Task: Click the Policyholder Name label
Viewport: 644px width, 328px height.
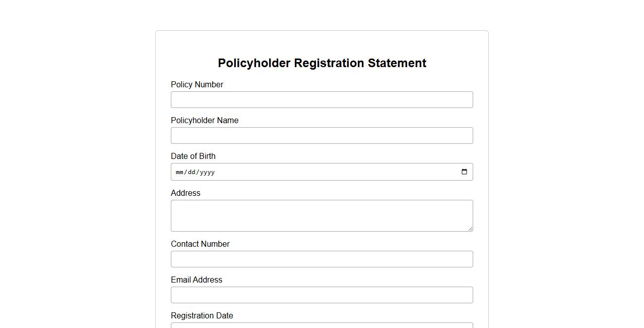Action: 205,121
